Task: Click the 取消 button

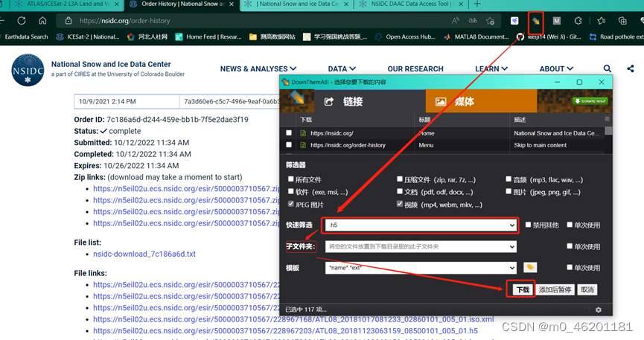Action: click(x=587, y=289)
